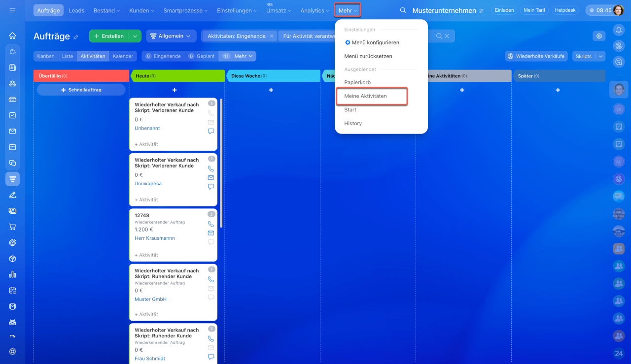This screenshot has height=364, width=631.
Task: Open the arrow beside the Skripts button
Action: (x=600, y=56)
